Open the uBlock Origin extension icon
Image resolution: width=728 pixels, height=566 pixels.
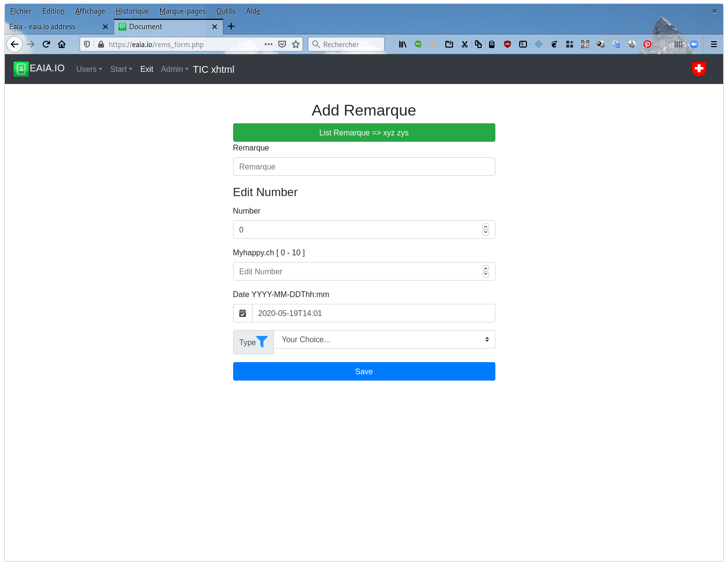[508, 44]
